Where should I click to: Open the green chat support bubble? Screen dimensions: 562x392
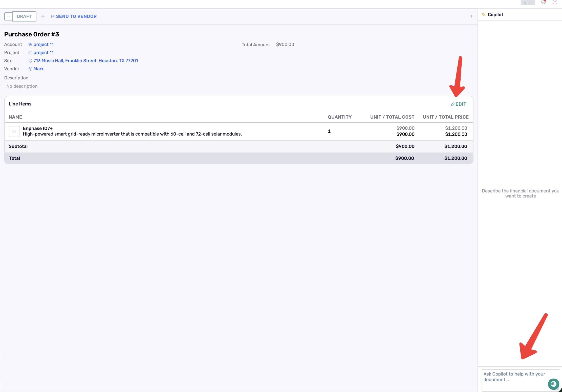point(553,384)
